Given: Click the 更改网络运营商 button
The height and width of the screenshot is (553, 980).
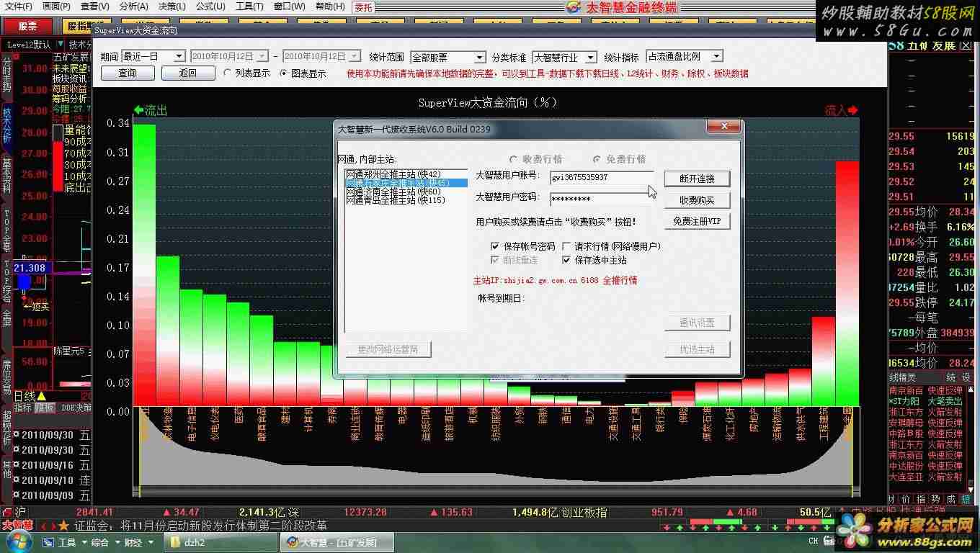Looking at the screenshot, I should 388,349.
